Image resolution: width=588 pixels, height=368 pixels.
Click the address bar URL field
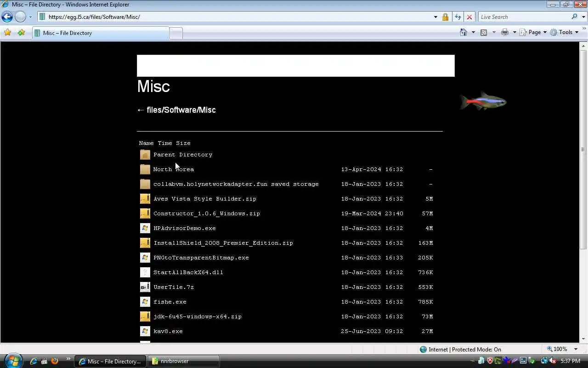point(239,17)
